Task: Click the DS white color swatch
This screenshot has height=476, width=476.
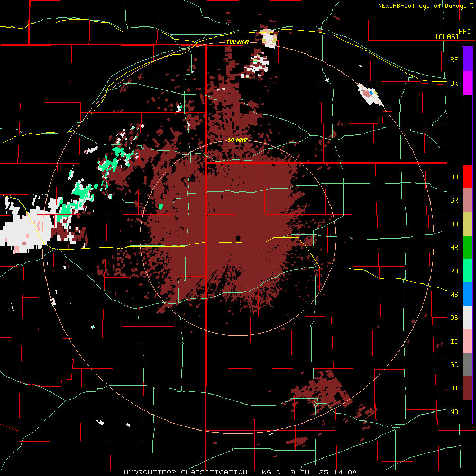Action: click(x=467, y=317)
